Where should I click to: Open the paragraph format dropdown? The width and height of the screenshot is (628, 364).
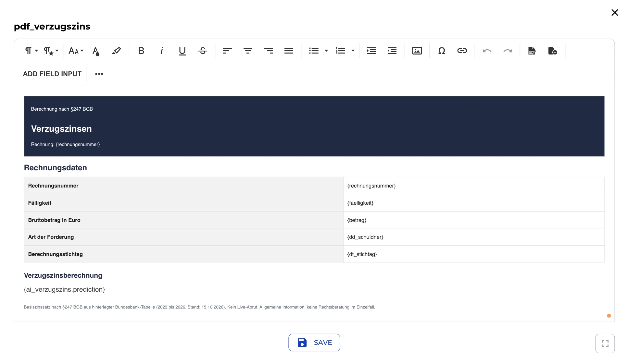point(31,51)
